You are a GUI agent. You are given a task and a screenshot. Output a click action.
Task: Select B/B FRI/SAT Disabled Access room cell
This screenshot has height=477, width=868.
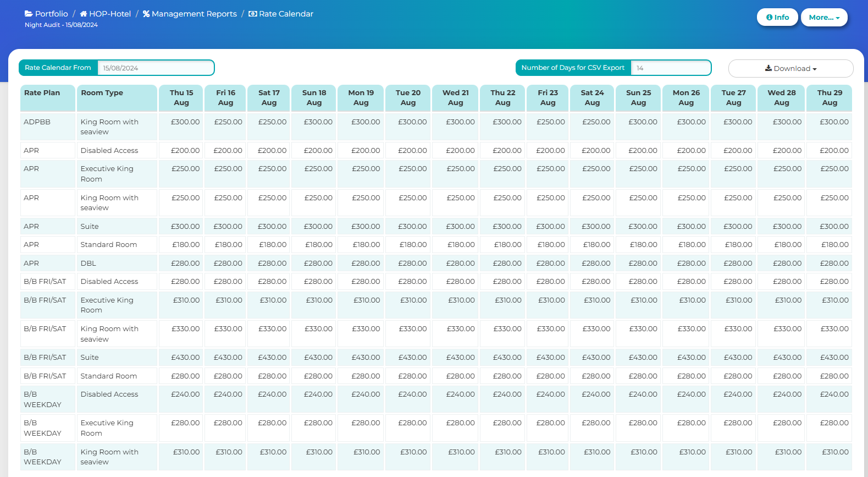(117, 281)
